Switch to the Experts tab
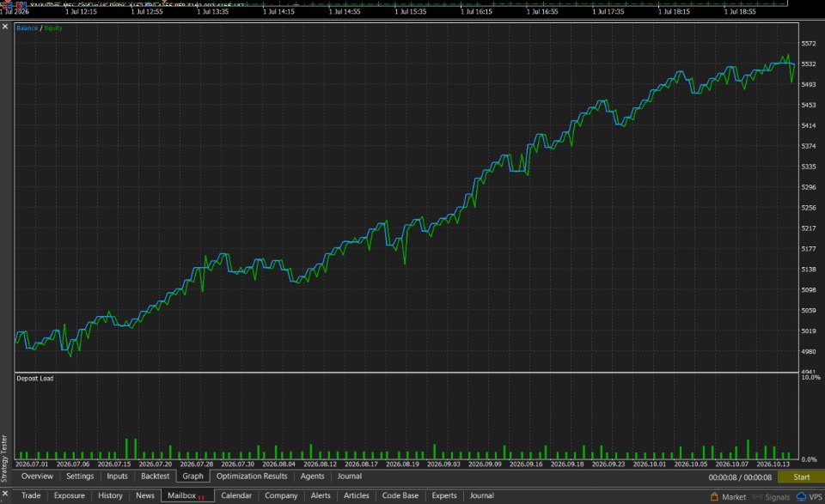825x504 pixels. pyautogui.click(x=444, y=495)
